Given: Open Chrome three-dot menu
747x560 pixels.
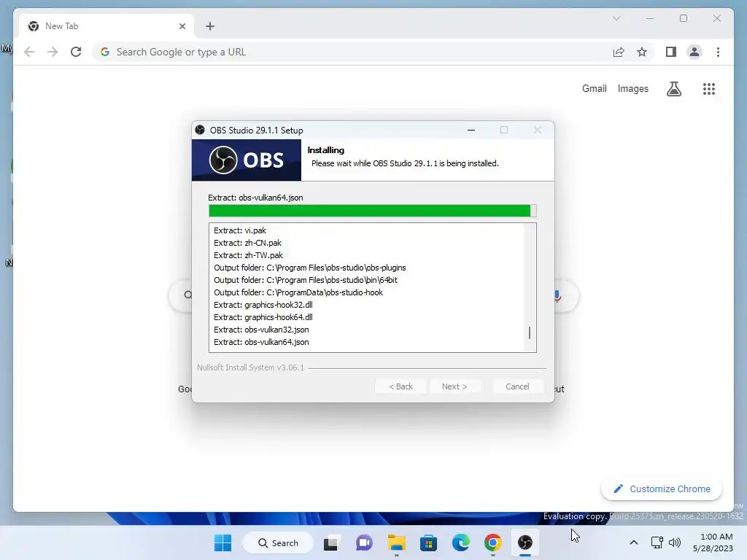Looking at the screenshot, I should (718, 52).
